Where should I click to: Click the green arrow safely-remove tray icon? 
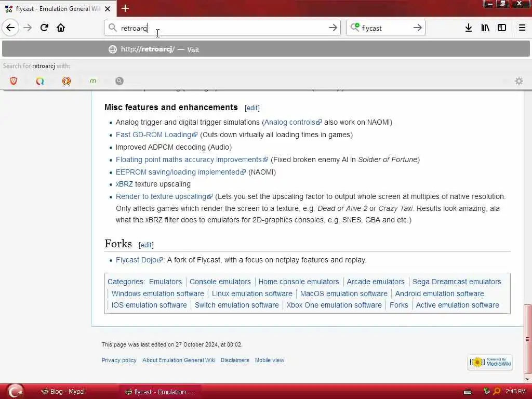486,391
